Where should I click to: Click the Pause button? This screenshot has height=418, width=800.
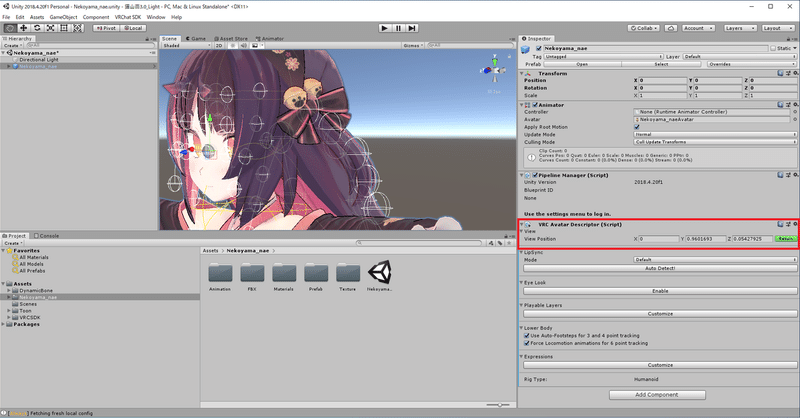[x=398, y=28]
